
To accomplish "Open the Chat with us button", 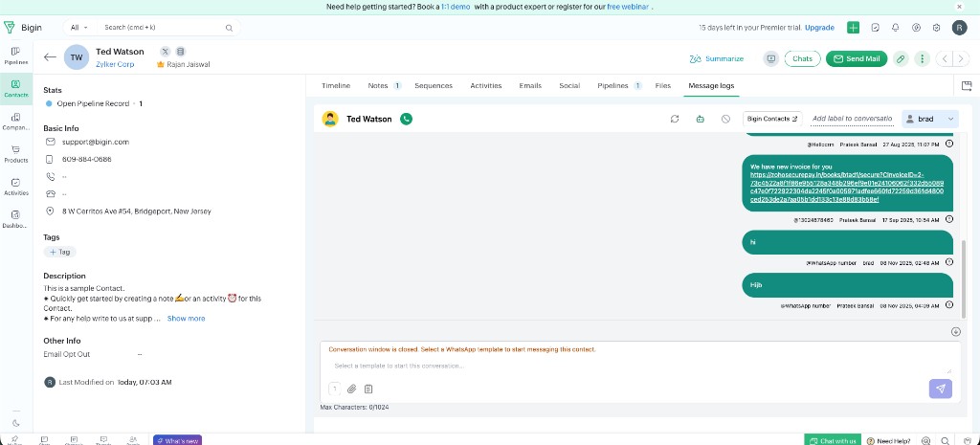I will point(832,440).
